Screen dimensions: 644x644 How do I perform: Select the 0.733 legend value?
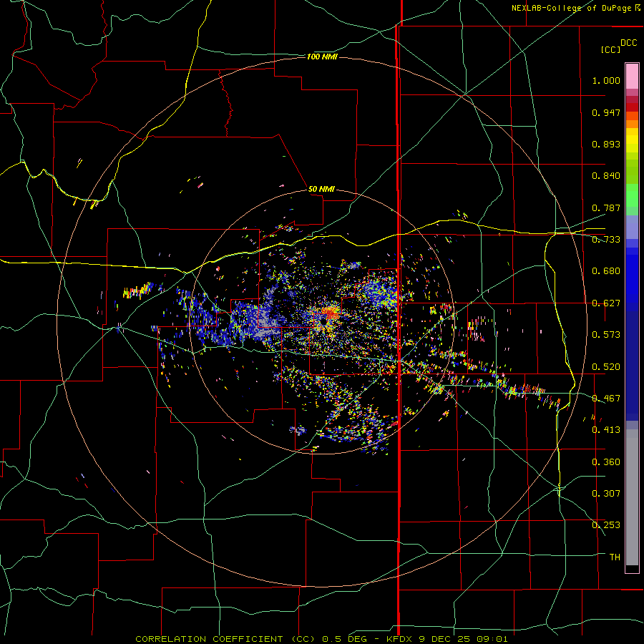[x=606, y=240]
